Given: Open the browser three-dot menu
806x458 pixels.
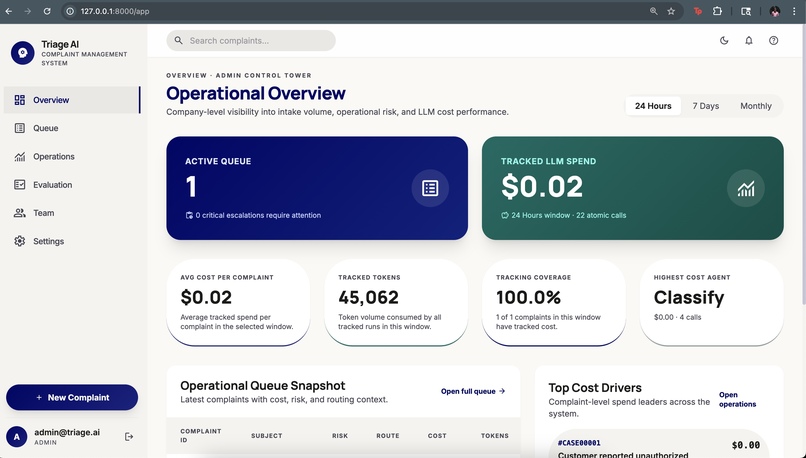Looking at the screenshot, I should point(794,11).
